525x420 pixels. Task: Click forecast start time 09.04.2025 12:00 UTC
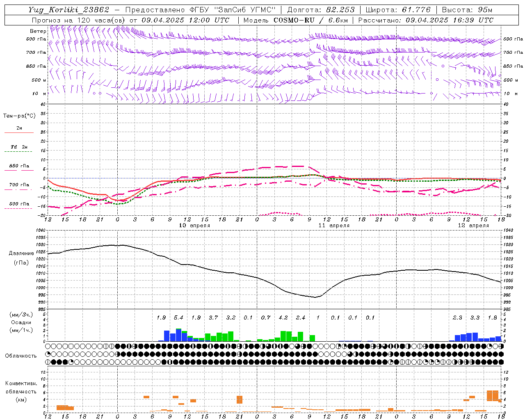185,20
